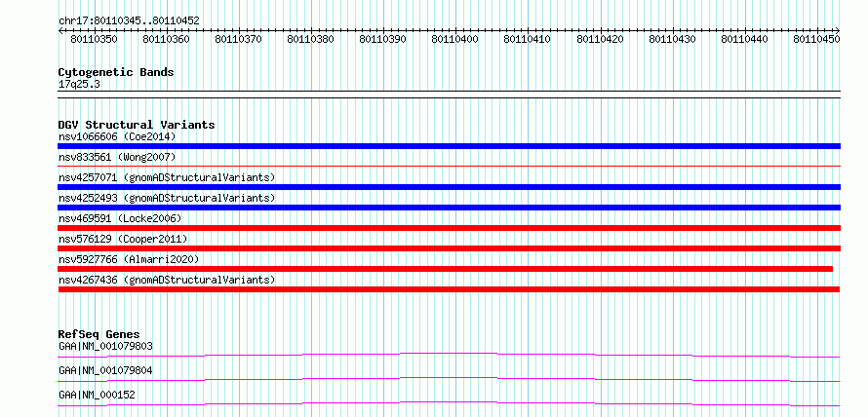Select the Cytogenetic Bands track title
Screen dimensions: 868x417
click(x=116, y=72)
